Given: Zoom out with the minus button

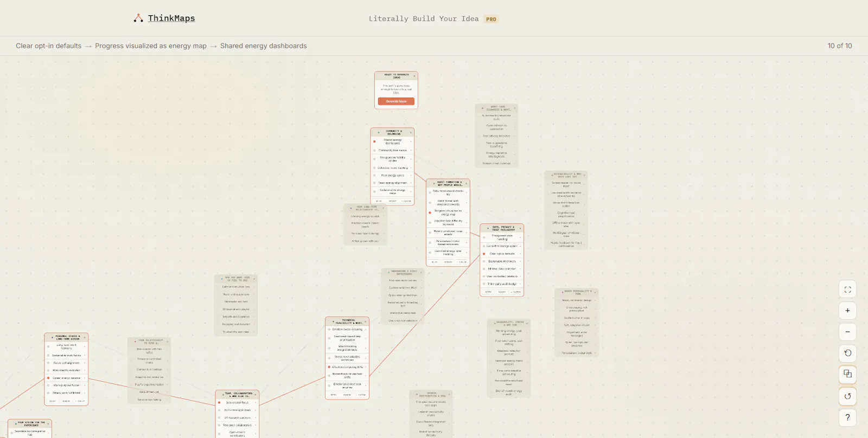Looking at the screenshot, I should coord(847,332).
